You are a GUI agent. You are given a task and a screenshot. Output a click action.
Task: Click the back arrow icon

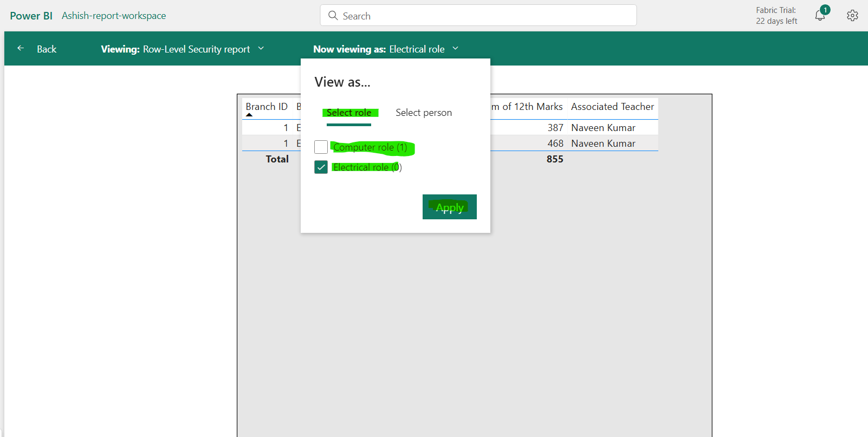[21, 48]
